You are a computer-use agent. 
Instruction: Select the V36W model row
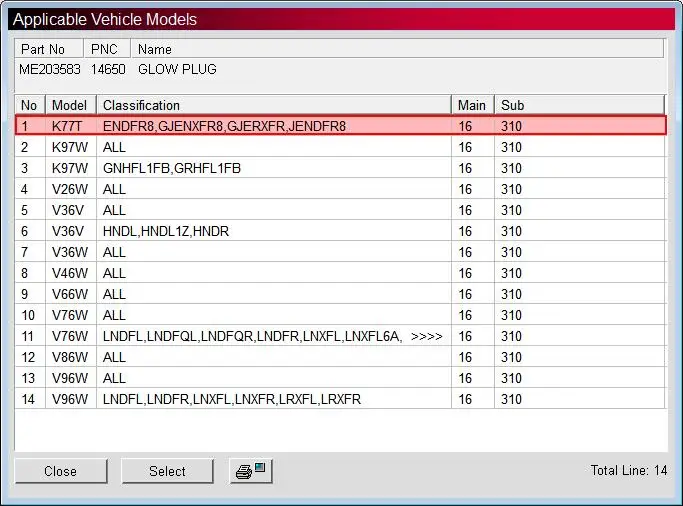point(341,252)
